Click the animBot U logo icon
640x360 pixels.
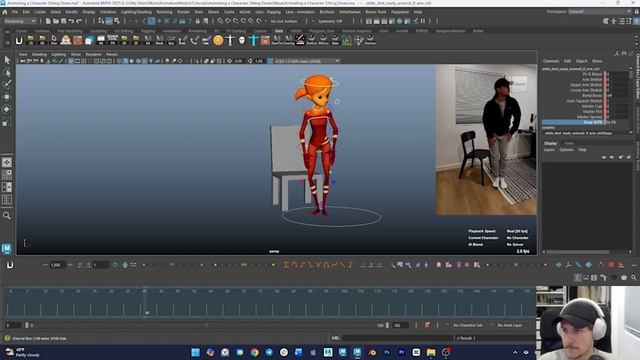pos(10,265)
